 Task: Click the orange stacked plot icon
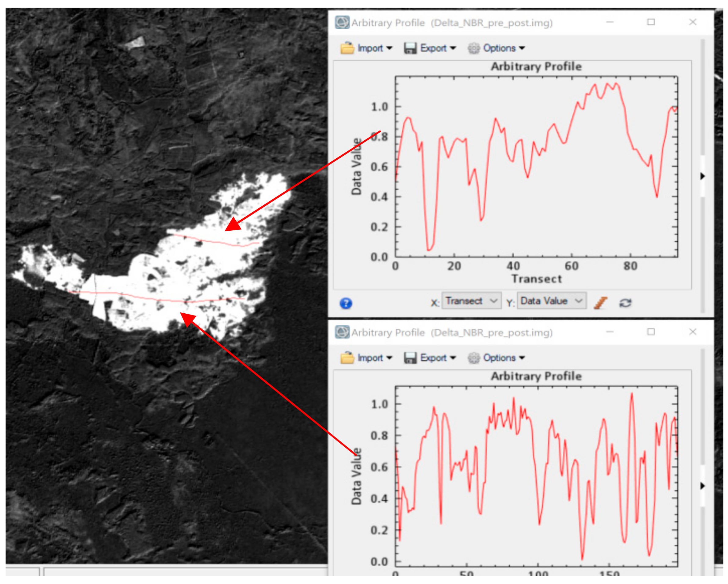600,302
